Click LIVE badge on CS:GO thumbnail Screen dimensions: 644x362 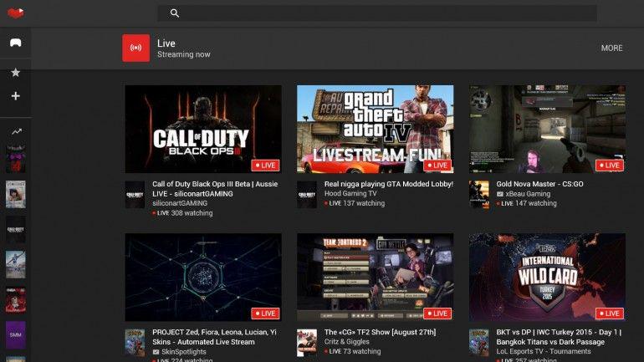610,166
